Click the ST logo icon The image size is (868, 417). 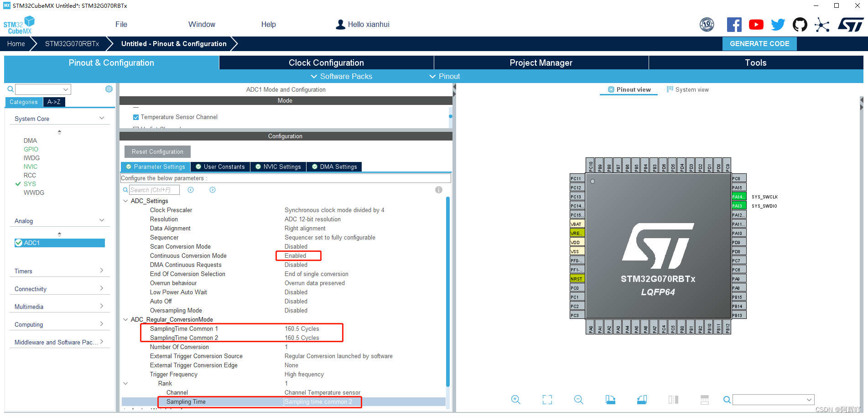851,25
